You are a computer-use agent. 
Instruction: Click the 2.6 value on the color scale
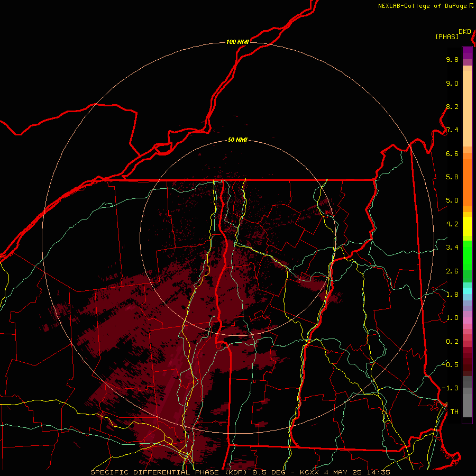tap(452, 271)
